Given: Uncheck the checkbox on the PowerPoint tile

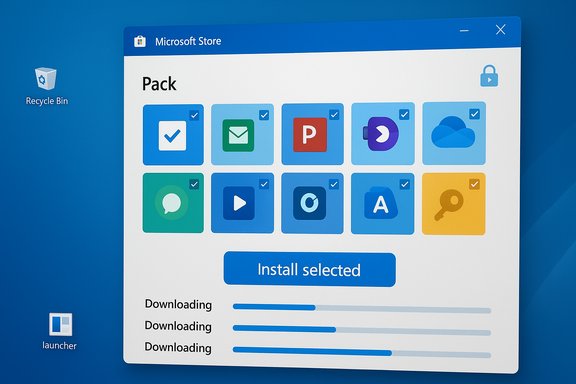Looking at the screenshot, I should click(x=334, y=115).
